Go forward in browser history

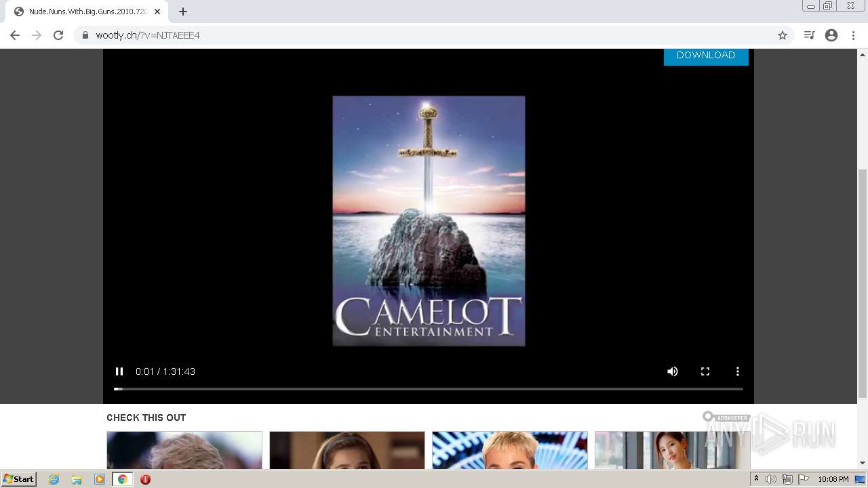point(37,35)
